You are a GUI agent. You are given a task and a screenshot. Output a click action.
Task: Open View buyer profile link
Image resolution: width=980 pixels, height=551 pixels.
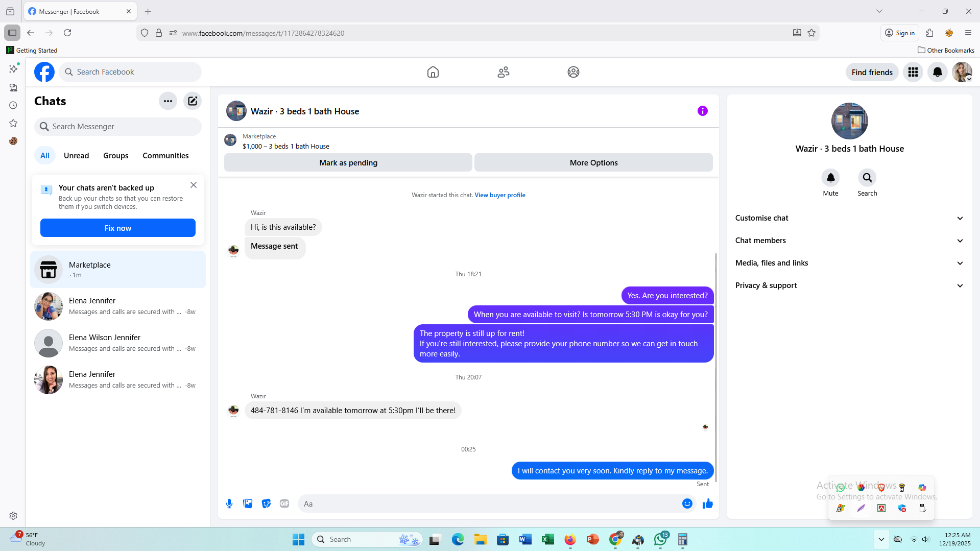[499, 195]
